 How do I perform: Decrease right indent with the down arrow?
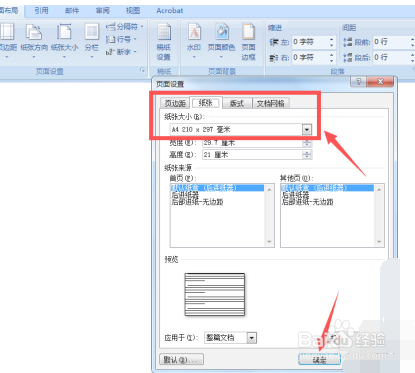point(331,60)
